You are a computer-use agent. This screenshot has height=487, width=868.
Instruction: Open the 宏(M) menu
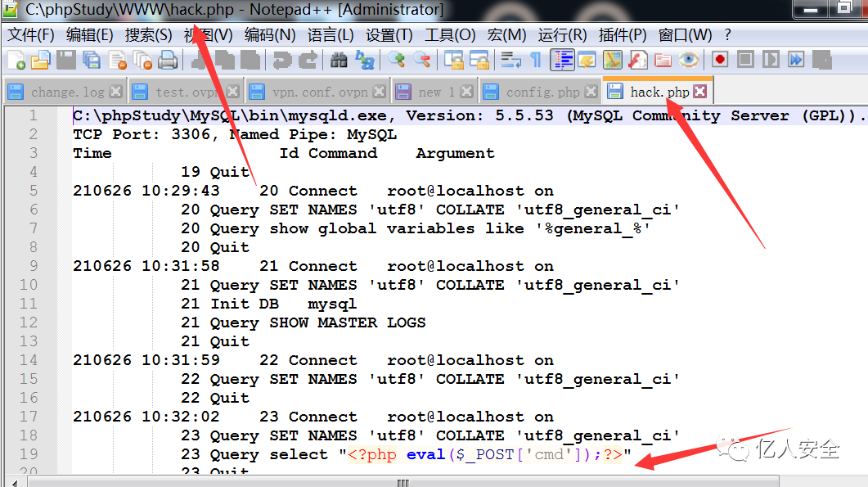(506, 35)
